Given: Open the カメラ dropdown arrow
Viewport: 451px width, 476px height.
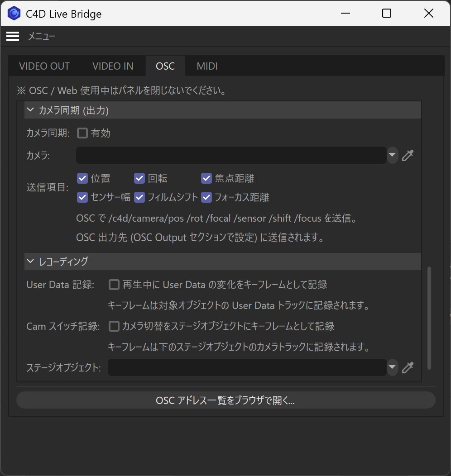Looking at the screenshot, I should tap(393, 155).
